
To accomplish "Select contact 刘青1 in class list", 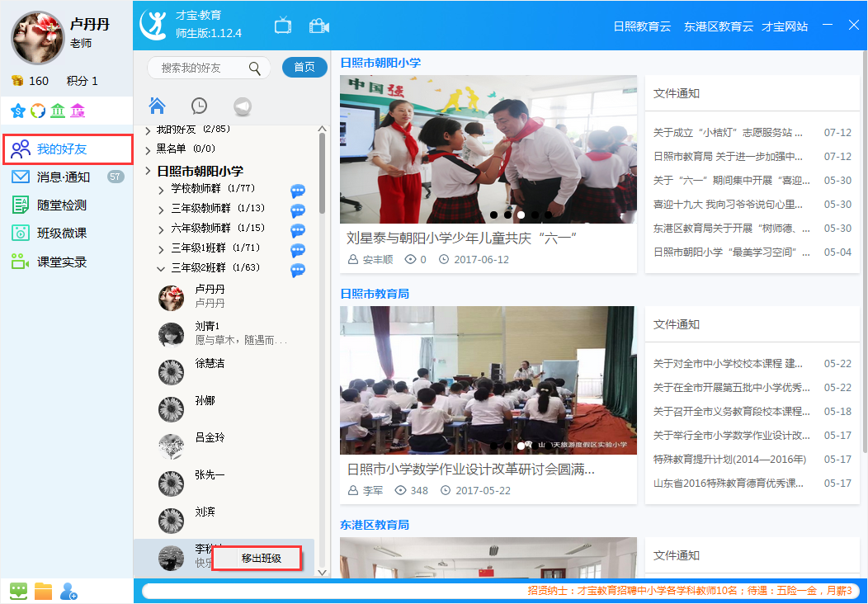I will [224, 334].
